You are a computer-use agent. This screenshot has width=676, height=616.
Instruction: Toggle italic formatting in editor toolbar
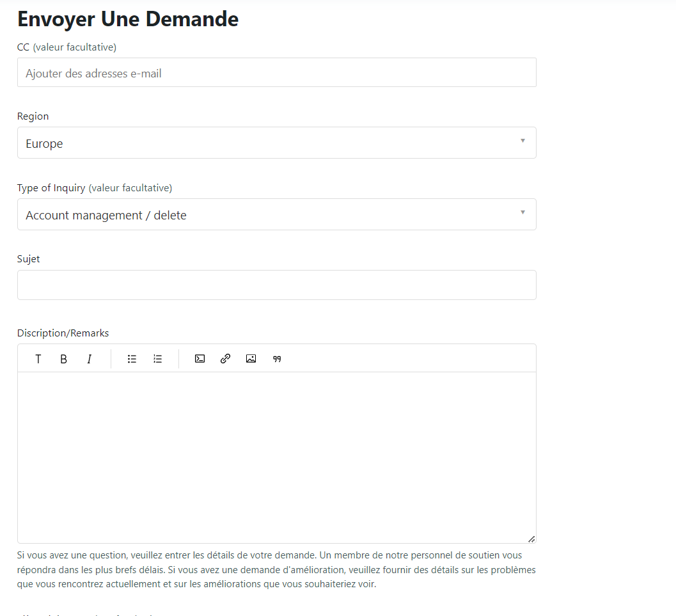click(89, 359)
